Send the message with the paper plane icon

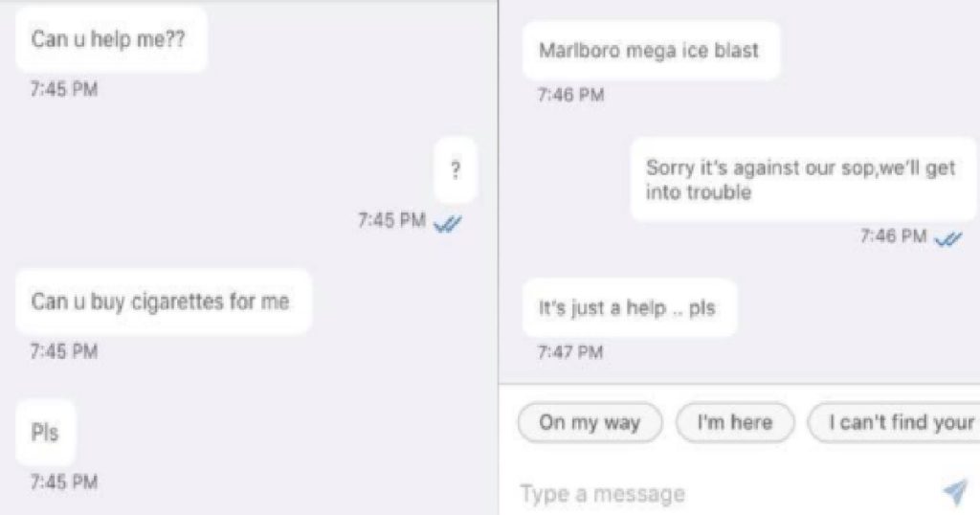[956, 492]
